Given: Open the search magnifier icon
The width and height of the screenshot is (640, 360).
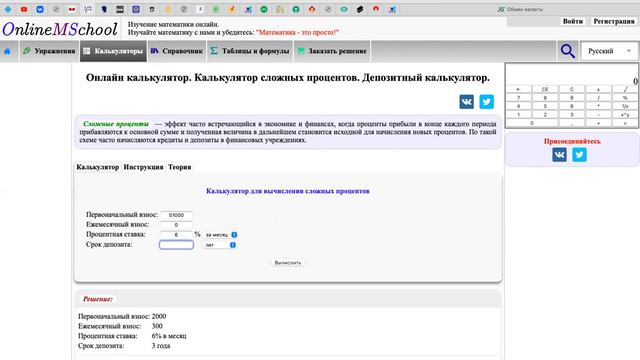Looking at the screenshot, I should 567,51.
